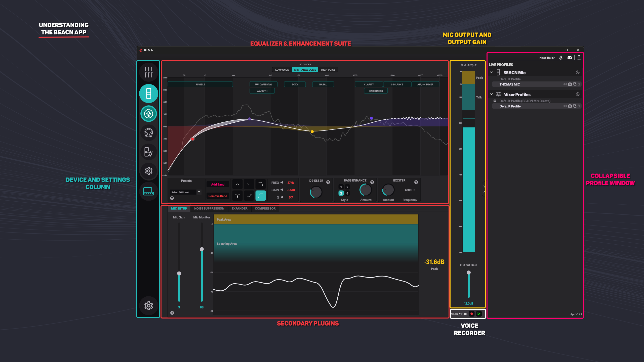Click the Q decrease arrow

[x=282, y=197]
